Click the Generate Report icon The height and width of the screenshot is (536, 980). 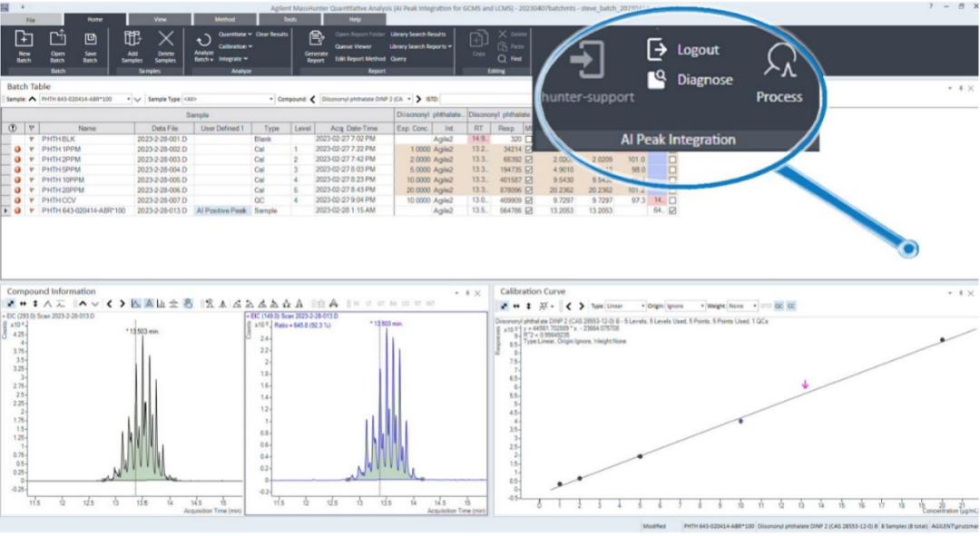click(x=316, y=39)
